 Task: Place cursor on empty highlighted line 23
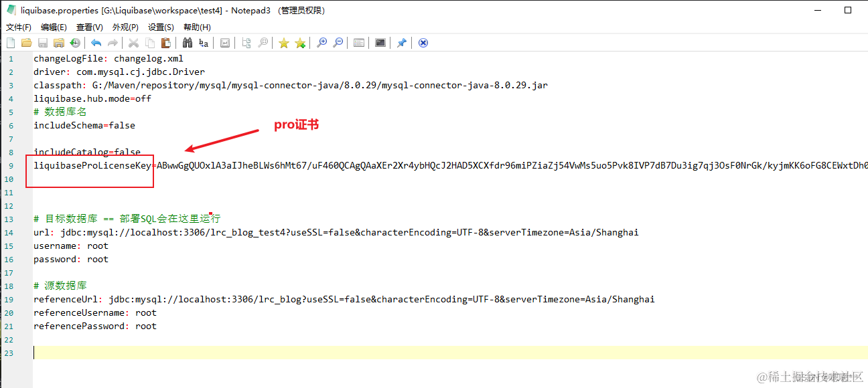[450, 353]
